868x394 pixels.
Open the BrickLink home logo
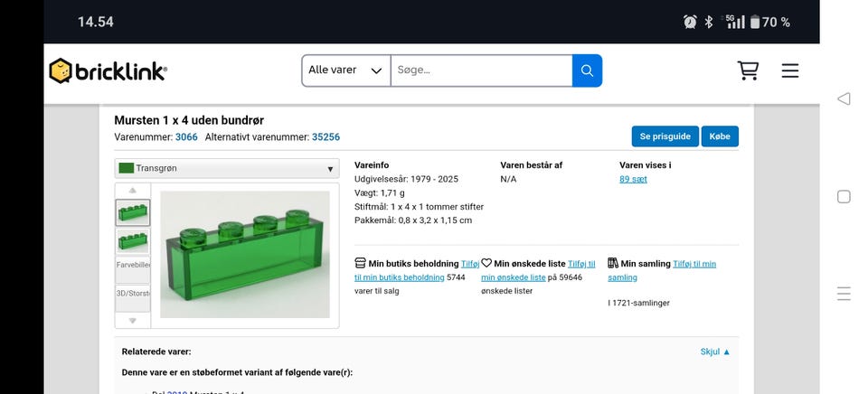pos(108,70)
